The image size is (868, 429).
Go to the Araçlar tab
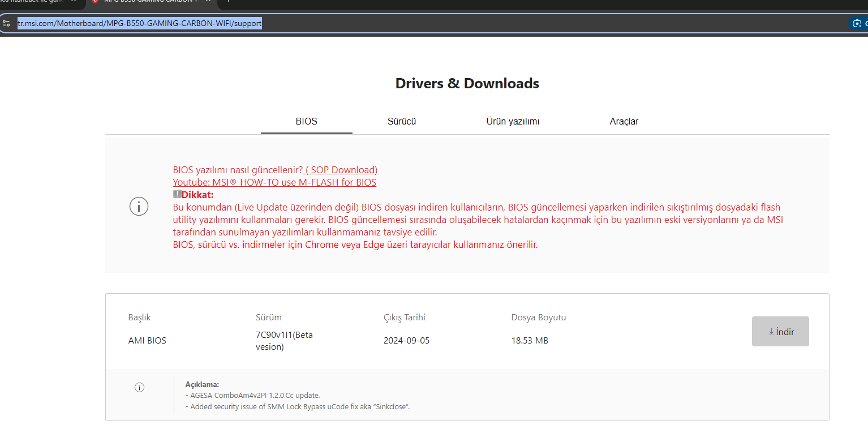point(624,122)
